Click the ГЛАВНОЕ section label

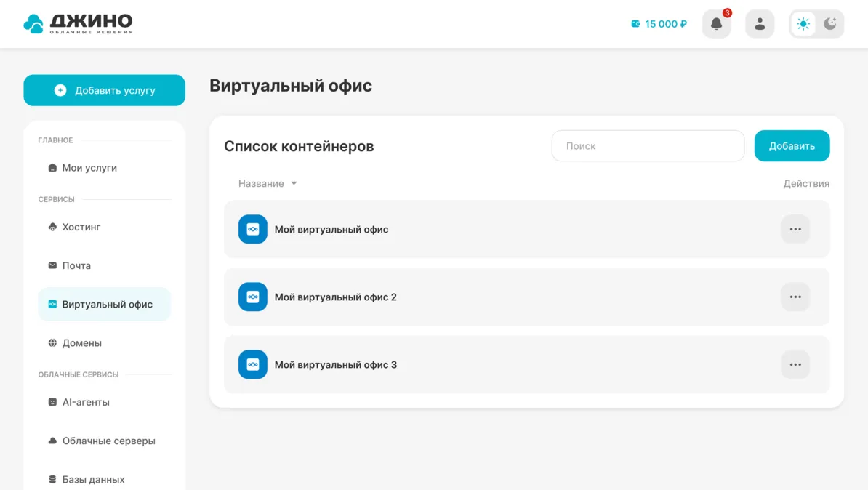click(x=55, y=140)
